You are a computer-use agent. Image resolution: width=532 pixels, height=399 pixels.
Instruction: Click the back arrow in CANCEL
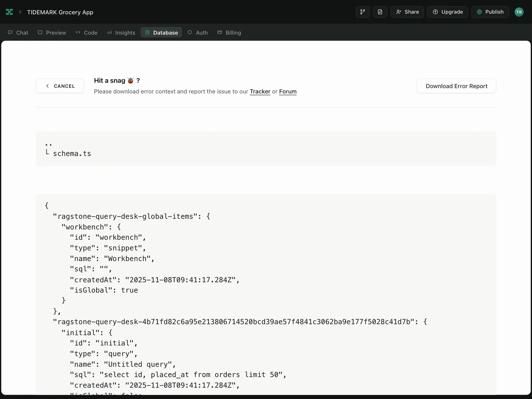pyautogui.click(x=48, y=86)
